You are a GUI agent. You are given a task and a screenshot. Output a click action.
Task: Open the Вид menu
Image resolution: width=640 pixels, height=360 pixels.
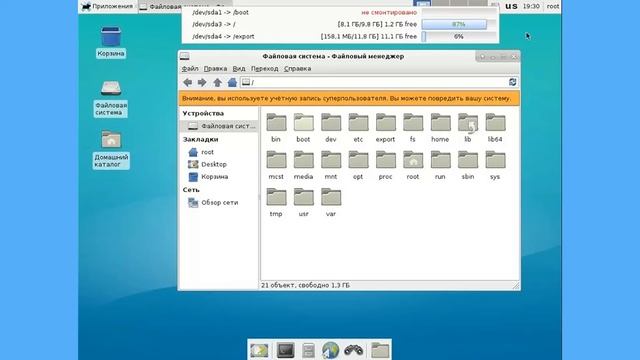(239, 69)
